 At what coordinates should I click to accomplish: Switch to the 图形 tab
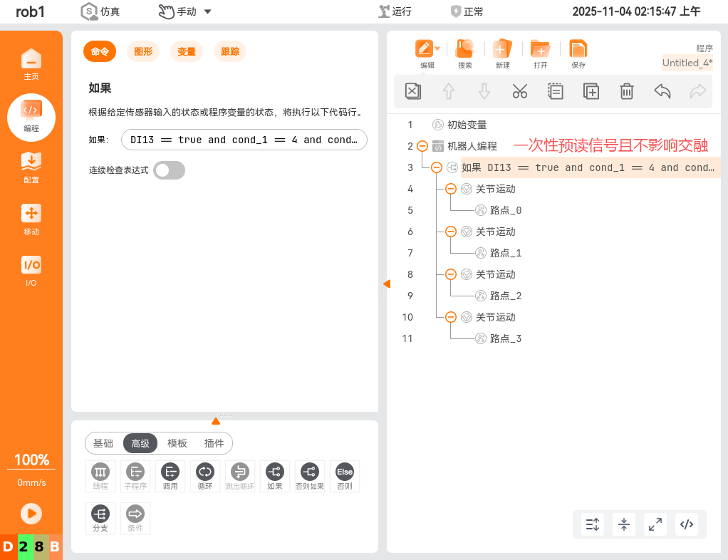tap(142, 51)
